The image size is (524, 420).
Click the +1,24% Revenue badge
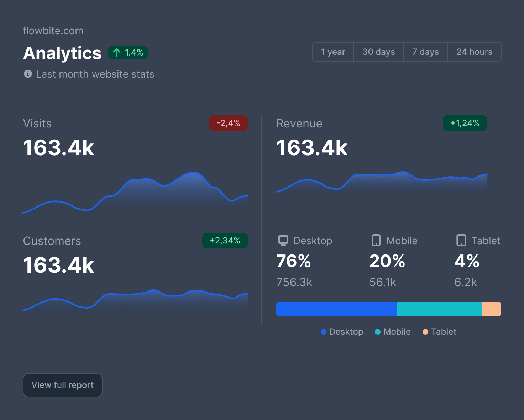pos(465,123)
